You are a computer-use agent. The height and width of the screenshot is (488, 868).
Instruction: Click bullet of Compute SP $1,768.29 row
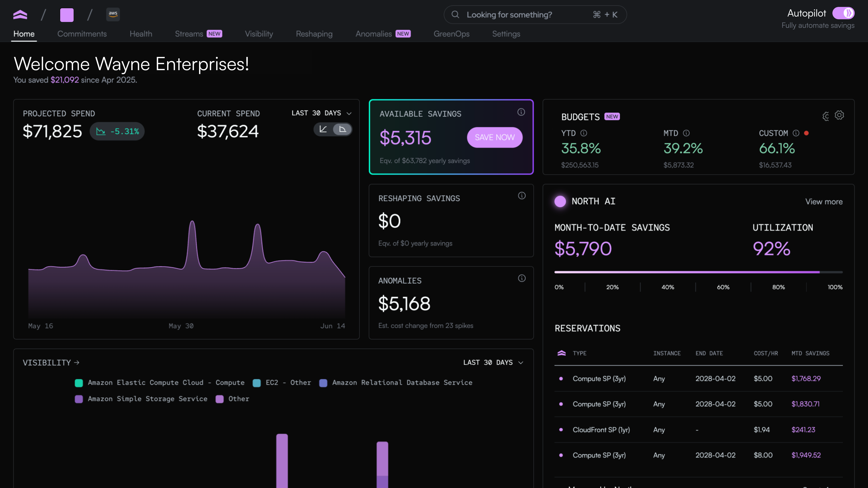tap(561, 379)
